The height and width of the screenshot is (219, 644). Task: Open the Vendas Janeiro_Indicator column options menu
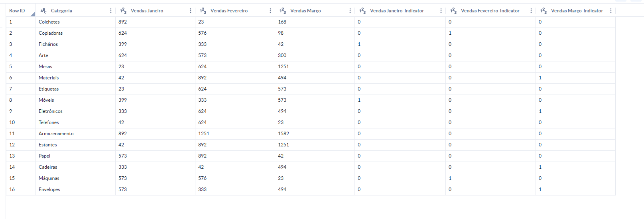[441, 11]
